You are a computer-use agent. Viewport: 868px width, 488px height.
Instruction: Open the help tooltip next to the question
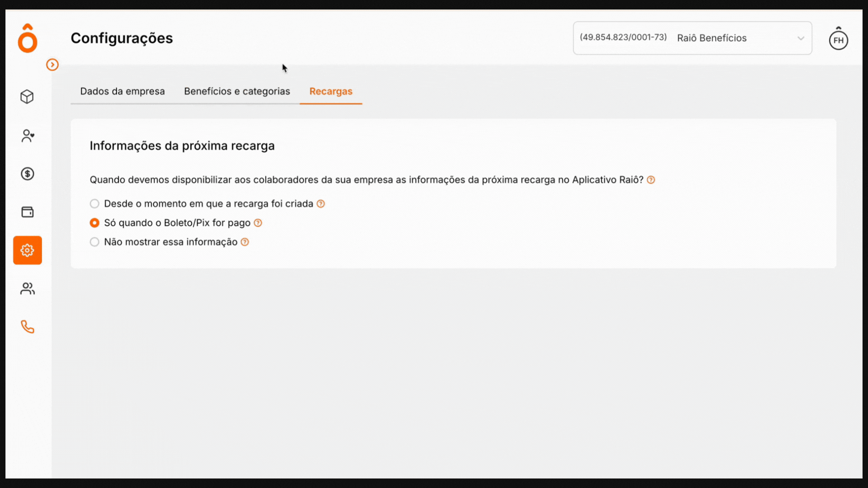point(651,179)
